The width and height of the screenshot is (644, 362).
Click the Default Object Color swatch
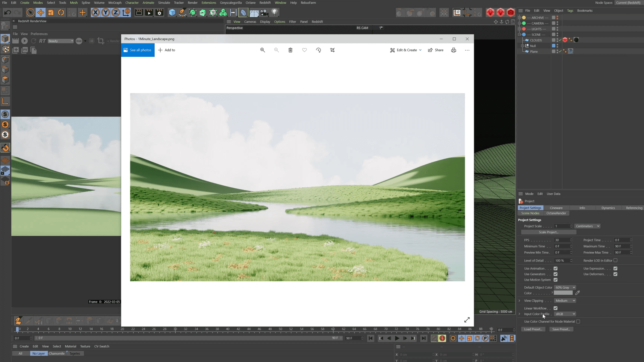coord(563,293)
